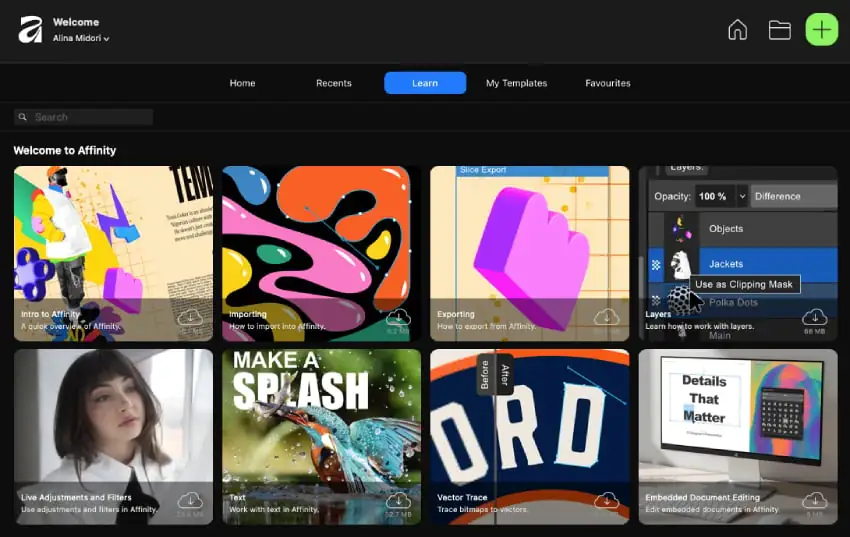The image size is (850, 537).
Task: Select the Learn tab
Action: 425,83
